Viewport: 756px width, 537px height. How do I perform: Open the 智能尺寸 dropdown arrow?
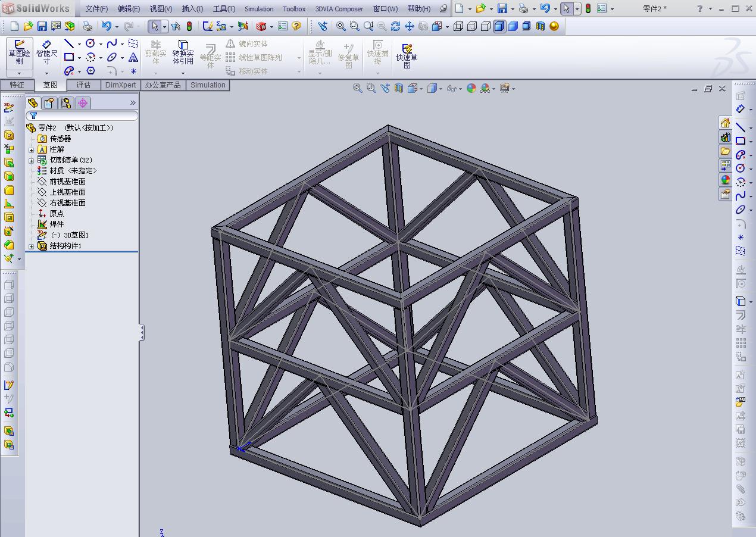pos(46,73)
